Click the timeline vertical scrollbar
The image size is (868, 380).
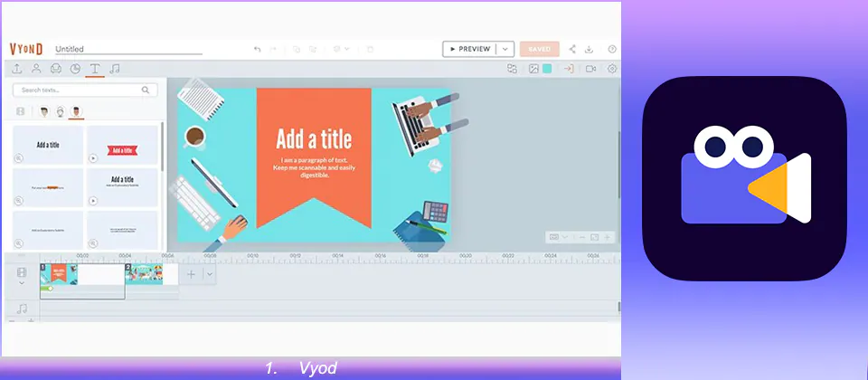coord(618,307)
